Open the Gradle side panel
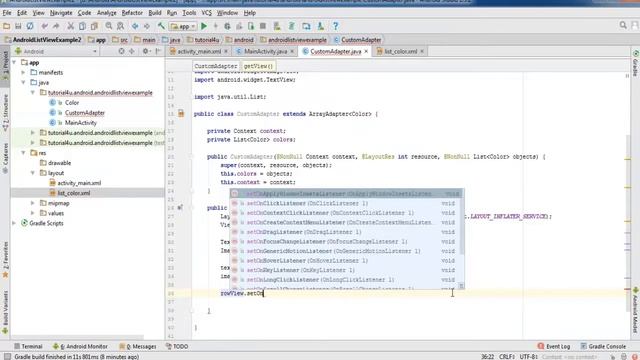 coord(636,64)
